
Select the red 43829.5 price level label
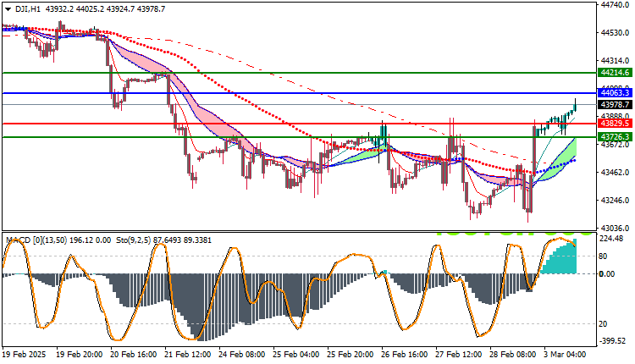pos(615,123)
